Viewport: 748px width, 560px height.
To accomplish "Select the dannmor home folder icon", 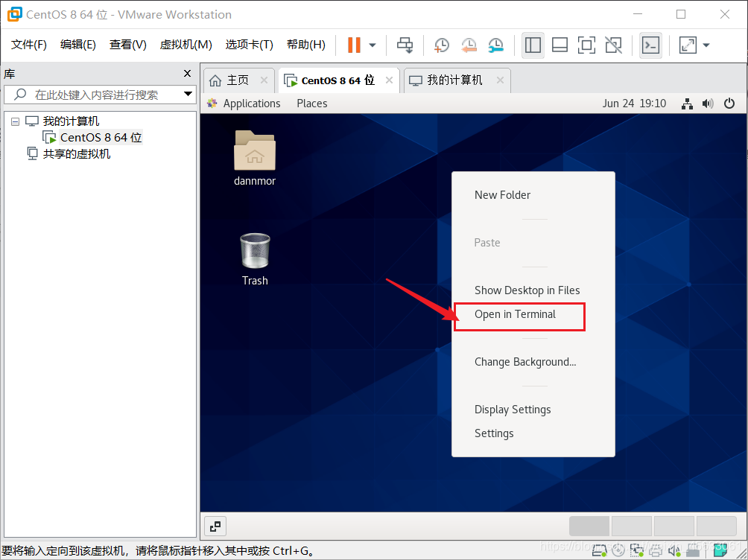I will click(255, 159).
